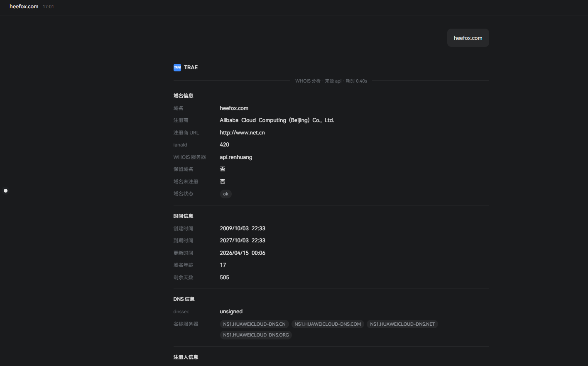588x366 pixels.
Task: Click the dnssec value unsigned
Action: (231, 312)
